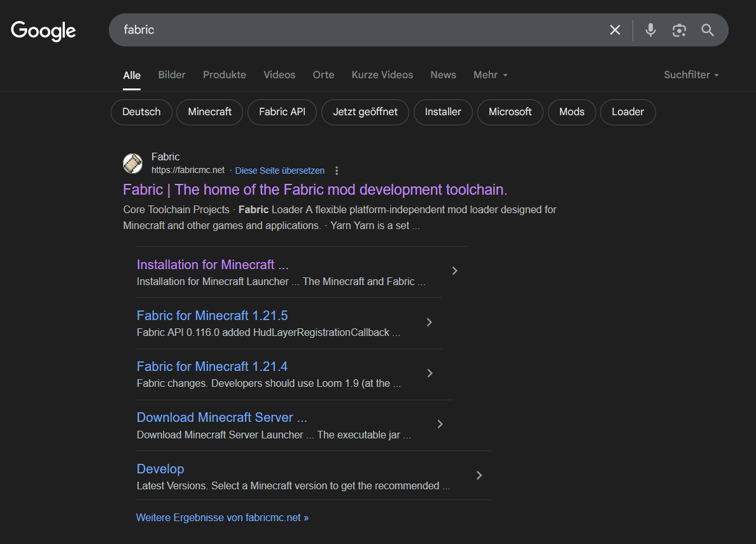Click snippet text 'Core Toolchain Projects'
The width and height of the screenshot is (756, 544).
click(176, 210)
